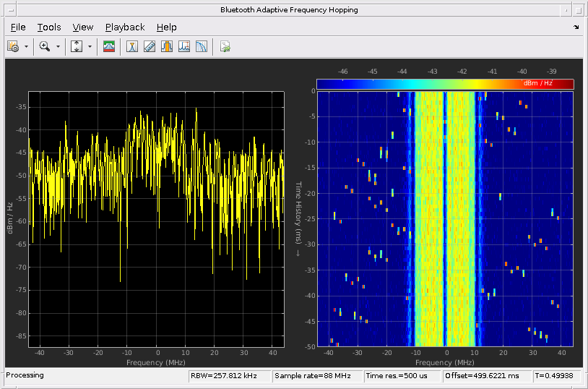Toggle the cursor measurements panel
588x389 pixels.
click(132, 46)
